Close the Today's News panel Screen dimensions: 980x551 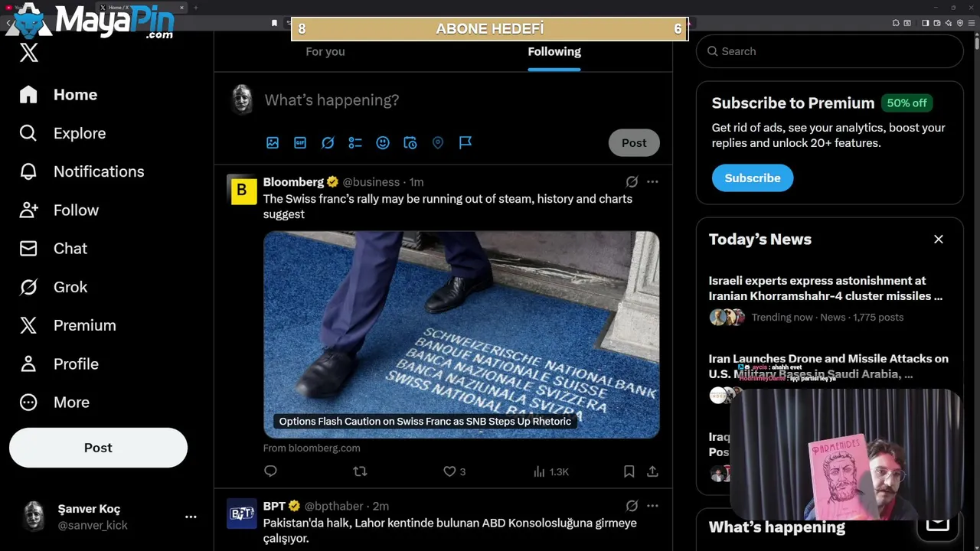(939, 240)
